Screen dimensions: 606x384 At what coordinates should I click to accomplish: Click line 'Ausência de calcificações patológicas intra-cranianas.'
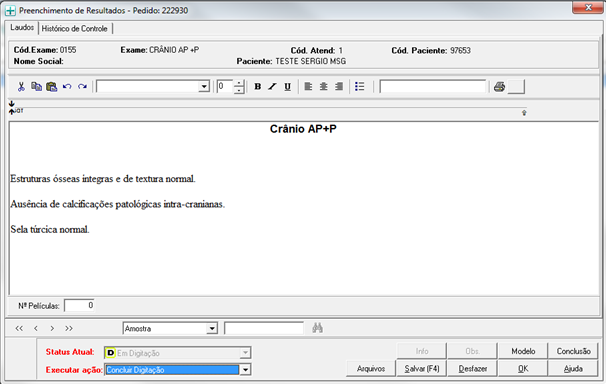(117, 204)
